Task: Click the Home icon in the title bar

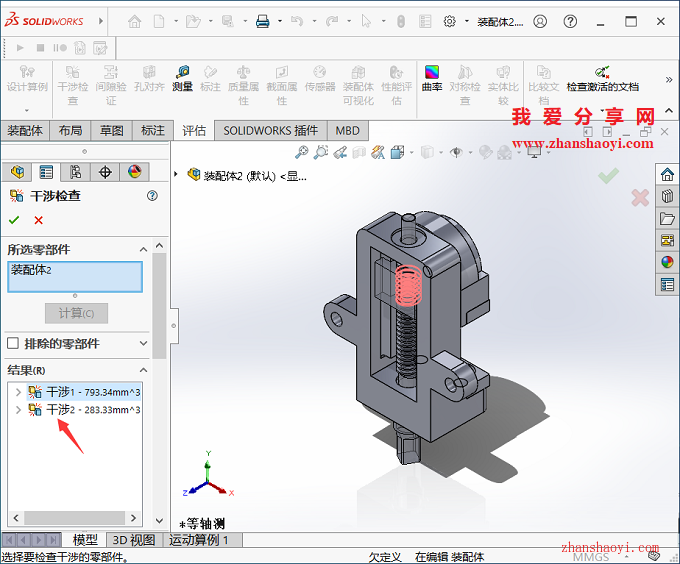Action: [x=134, y=21]
